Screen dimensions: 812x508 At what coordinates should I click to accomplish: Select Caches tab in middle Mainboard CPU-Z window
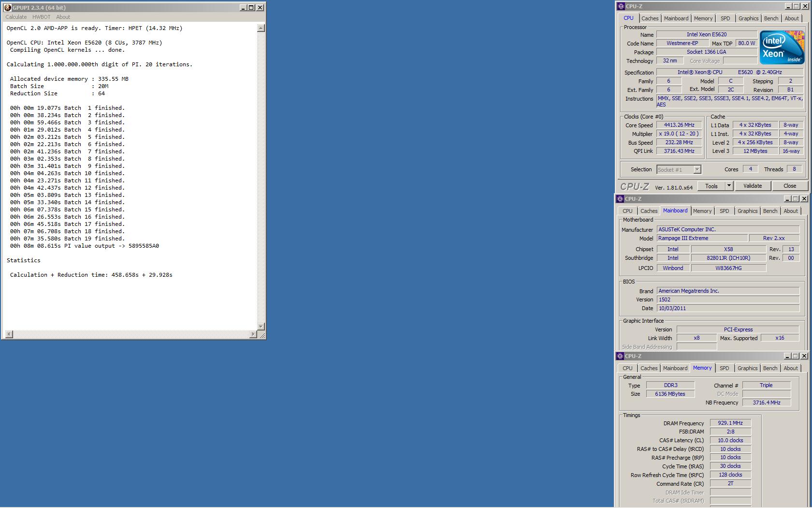649,211
